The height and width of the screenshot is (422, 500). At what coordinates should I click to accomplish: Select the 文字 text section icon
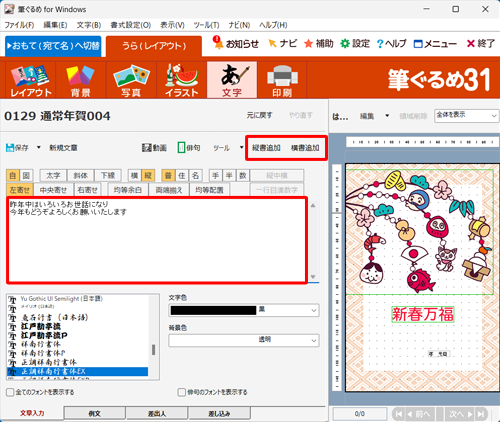[232, 80]
